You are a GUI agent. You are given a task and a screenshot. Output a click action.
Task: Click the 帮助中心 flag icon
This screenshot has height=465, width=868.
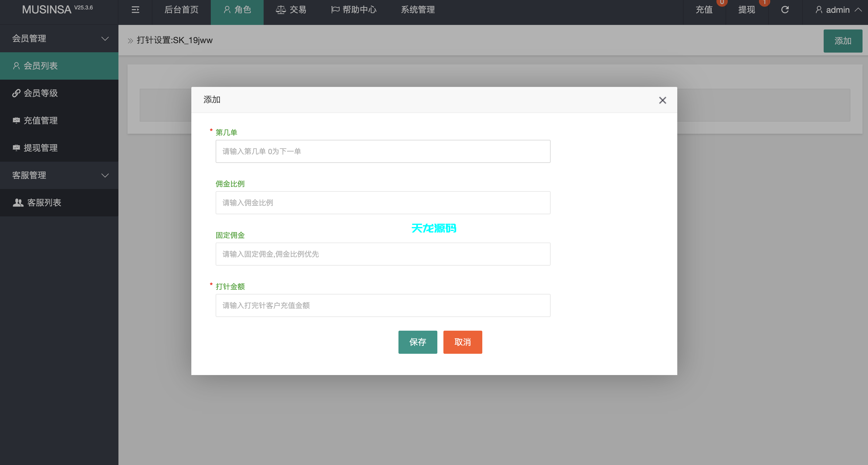pyautogui.click(x=335, y=9)
